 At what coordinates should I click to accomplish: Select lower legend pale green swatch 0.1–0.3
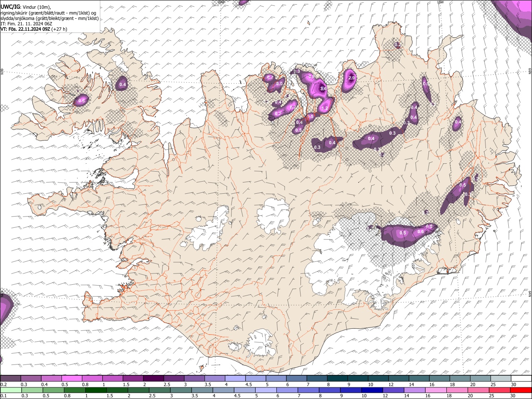[x=10, y=390]
